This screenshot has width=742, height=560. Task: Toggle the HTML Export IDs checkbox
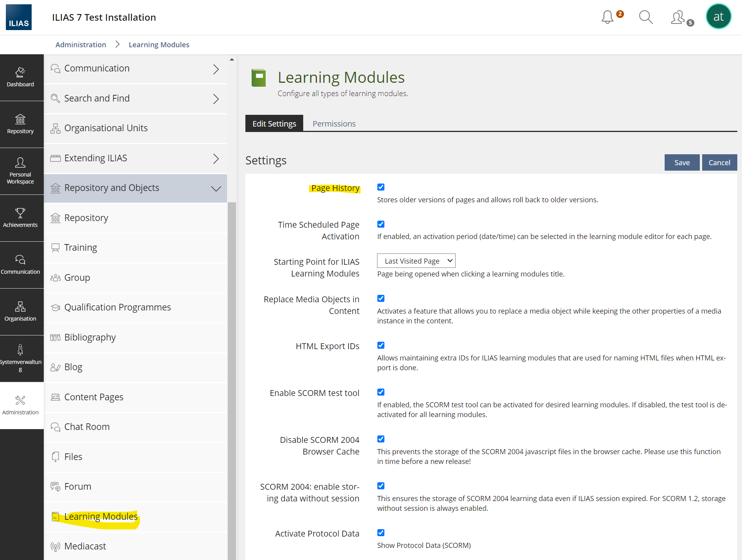[381, 345]
